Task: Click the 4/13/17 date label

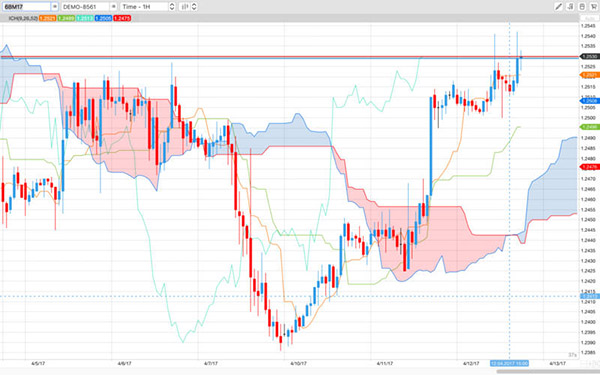Action: pyautogui.click(x=558, y=363)
